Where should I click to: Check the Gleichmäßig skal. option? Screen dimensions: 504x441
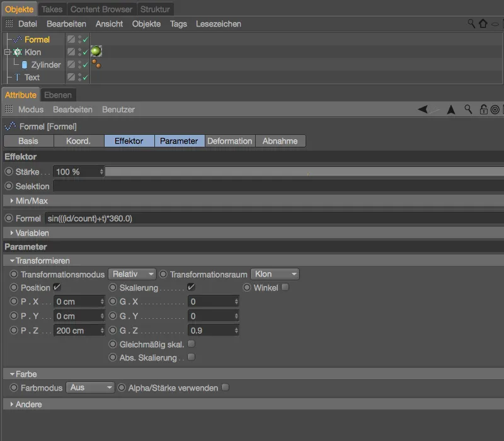coord(192,343)
